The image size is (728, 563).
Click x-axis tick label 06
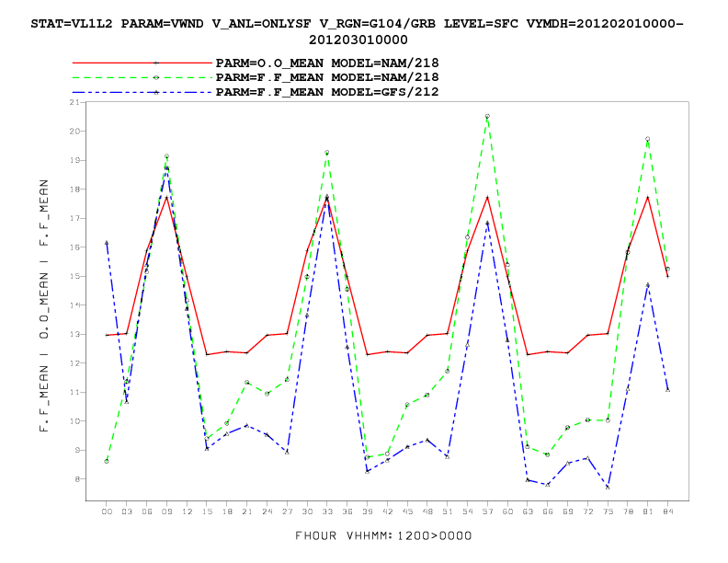(147, 511)
